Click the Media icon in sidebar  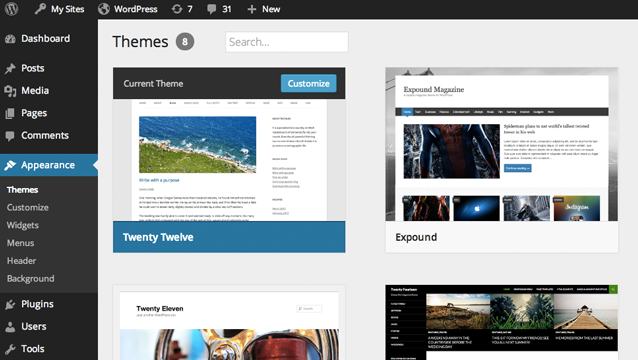click(x=10, y=91)
